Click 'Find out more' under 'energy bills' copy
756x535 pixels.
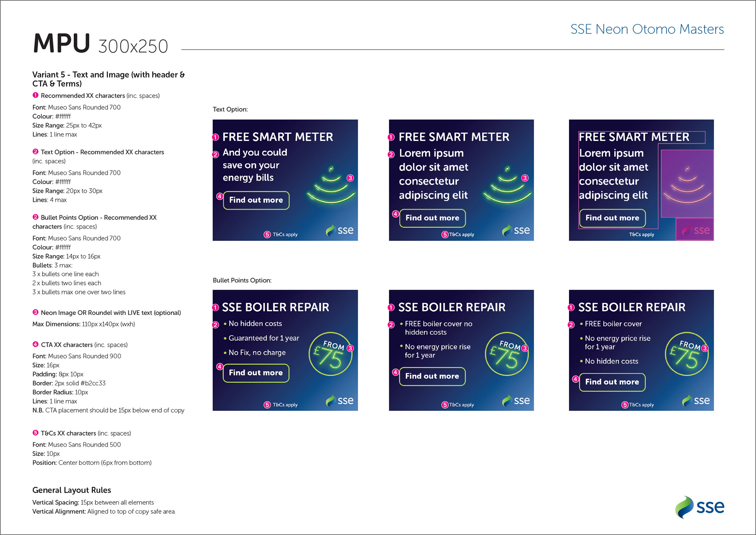click(256, 200)
